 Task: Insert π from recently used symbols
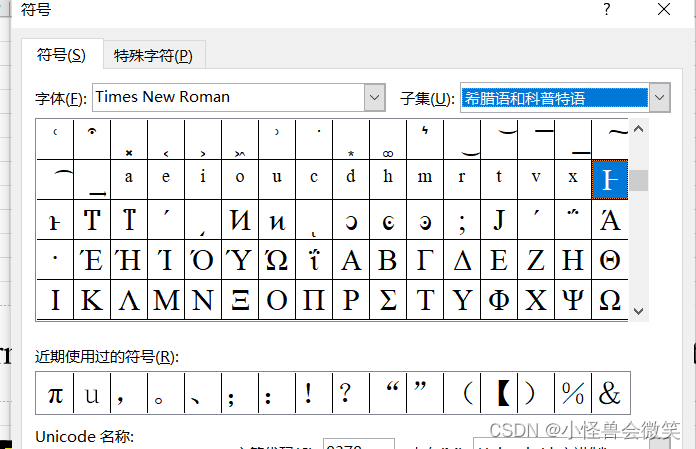click(55, 393)
